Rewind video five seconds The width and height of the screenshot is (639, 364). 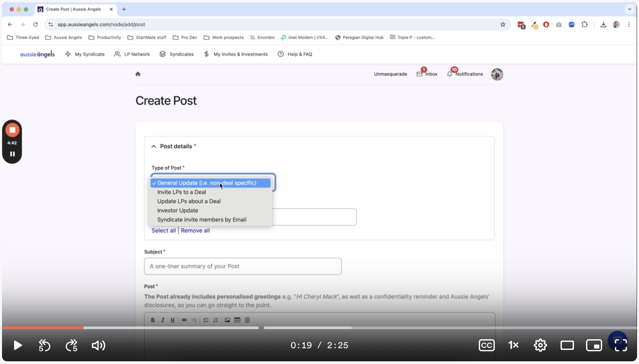45,345
